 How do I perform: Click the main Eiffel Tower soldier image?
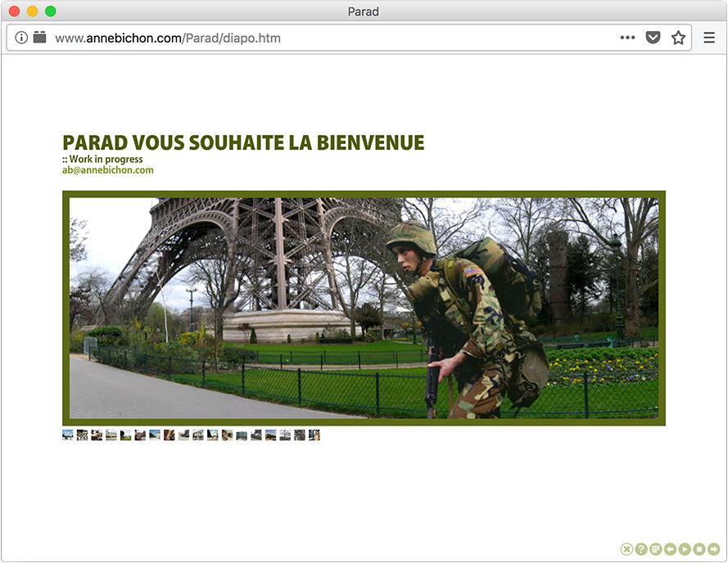point(364,308)
